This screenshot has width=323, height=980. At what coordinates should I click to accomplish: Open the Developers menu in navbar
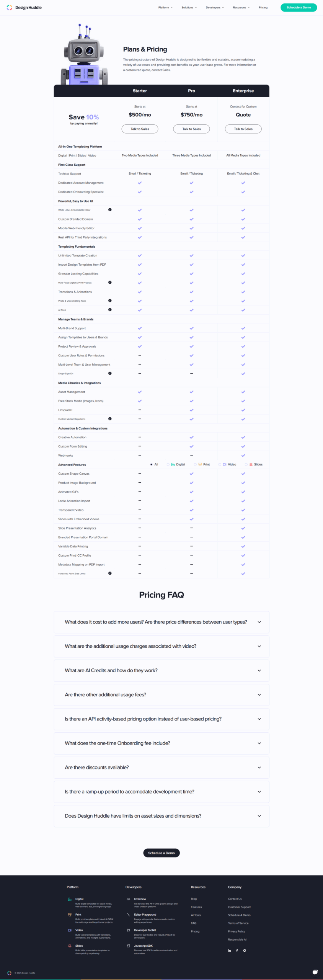pos(214,8)
